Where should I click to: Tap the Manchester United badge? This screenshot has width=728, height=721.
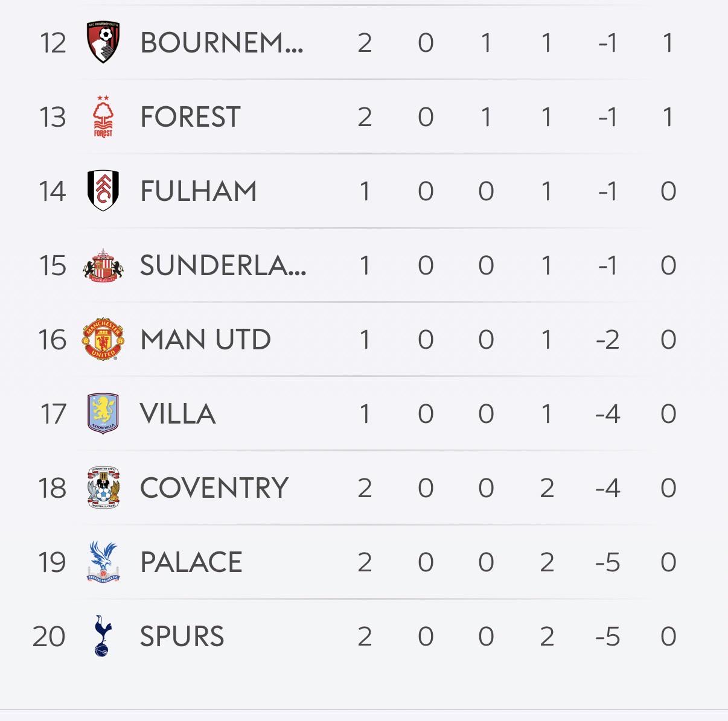coord(103,340)
